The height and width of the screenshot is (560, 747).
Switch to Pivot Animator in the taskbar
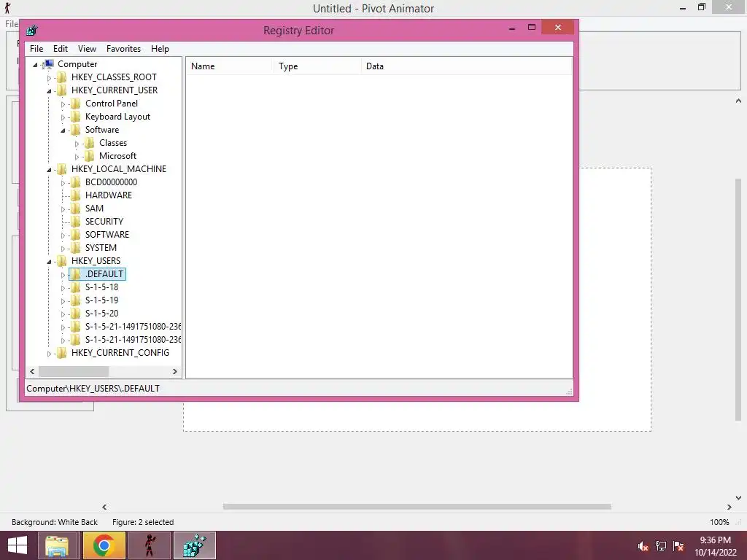coord(150,545)
